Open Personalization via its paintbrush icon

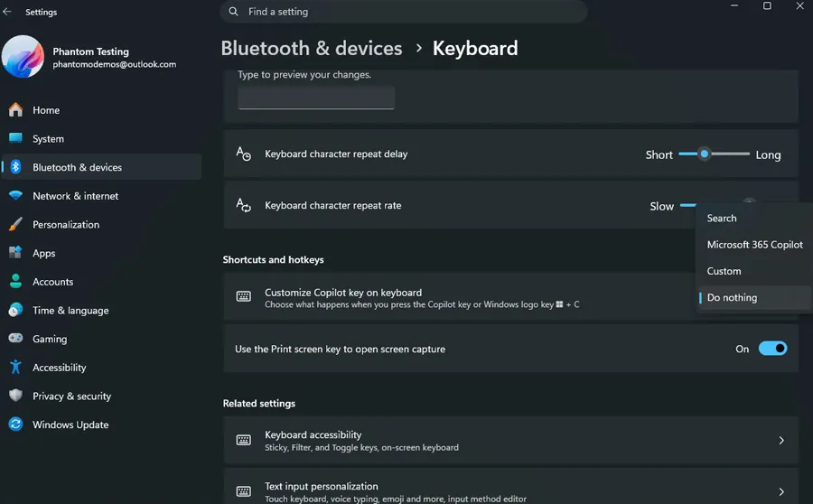pyautogui.click(x=15, y=224)
